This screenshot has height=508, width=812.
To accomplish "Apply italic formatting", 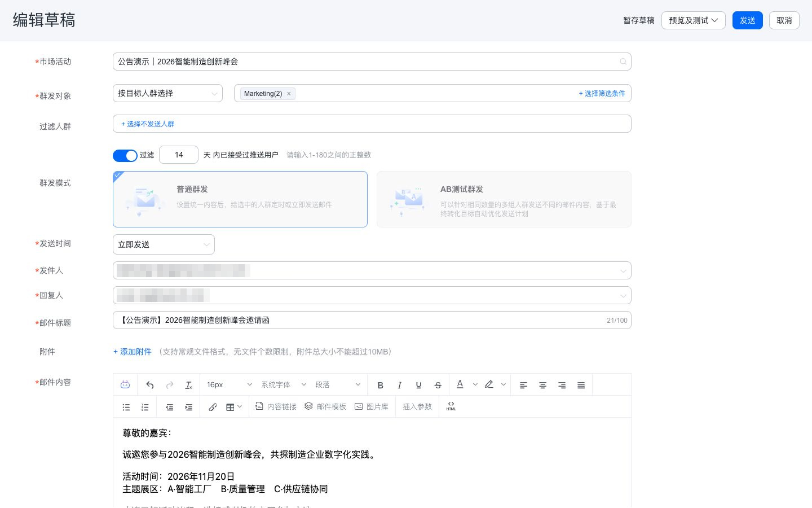I will [x=399, y=385].
